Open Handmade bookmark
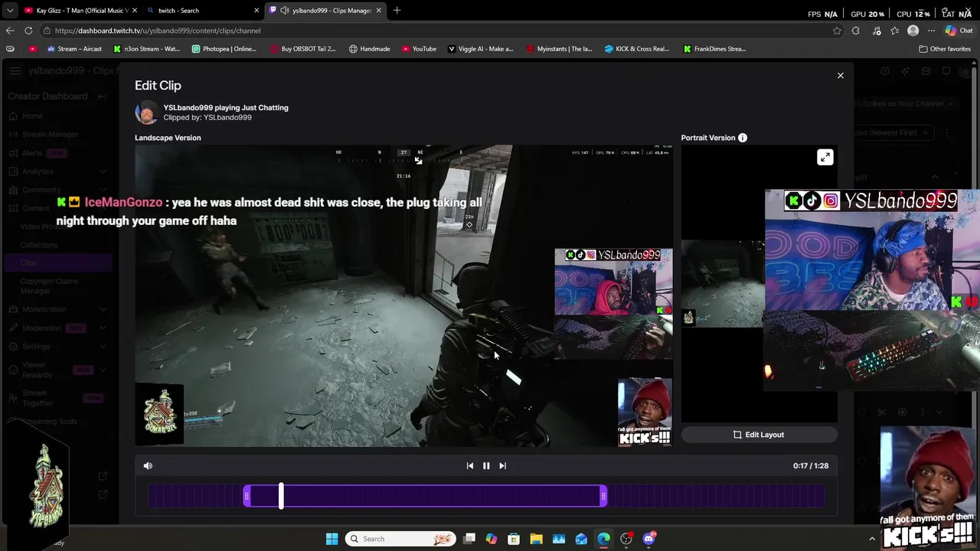The height and width of the screenshot is (551, 980). pos(369,48)
